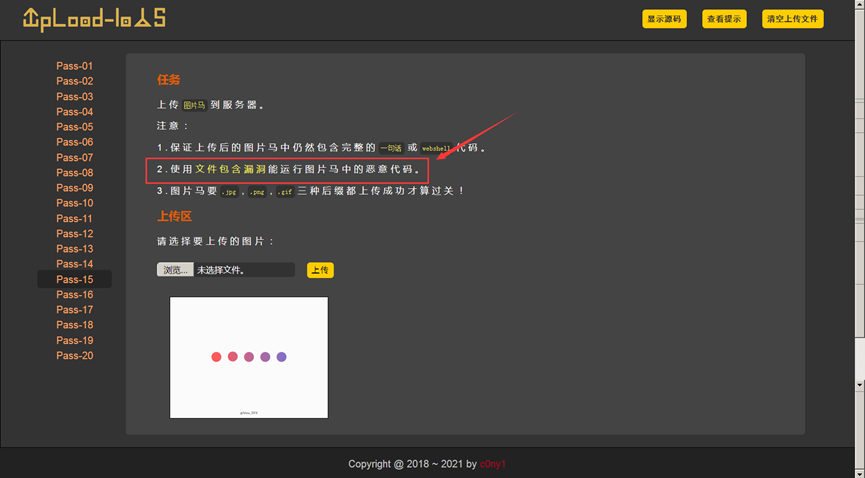Click the 未选择文件 file name field
This screenshot has width=865, height=478.
click(244, 270)
